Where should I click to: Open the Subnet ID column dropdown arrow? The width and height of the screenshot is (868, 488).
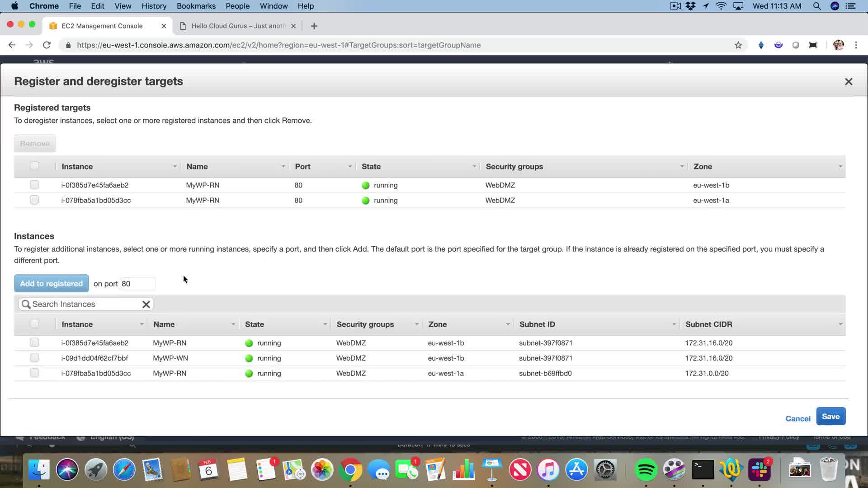pos(674,324)
